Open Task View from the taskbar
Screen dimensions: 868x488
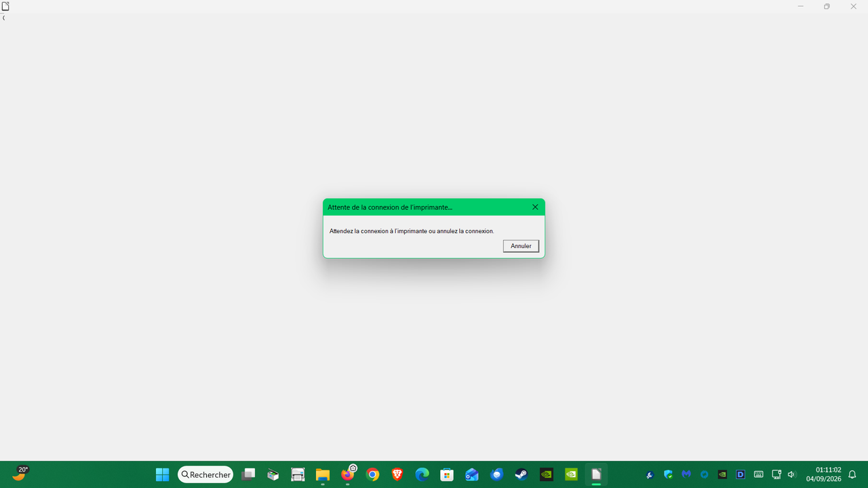pyautogui.click(x=248, y=474)
